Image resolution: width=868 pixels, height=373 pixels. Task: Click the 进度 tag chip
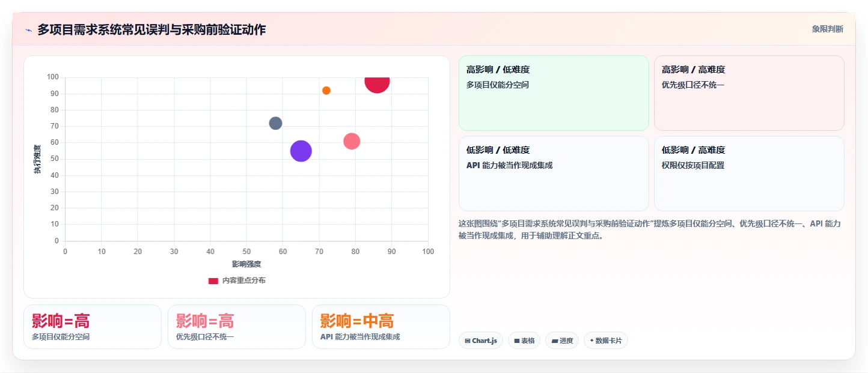562,341
